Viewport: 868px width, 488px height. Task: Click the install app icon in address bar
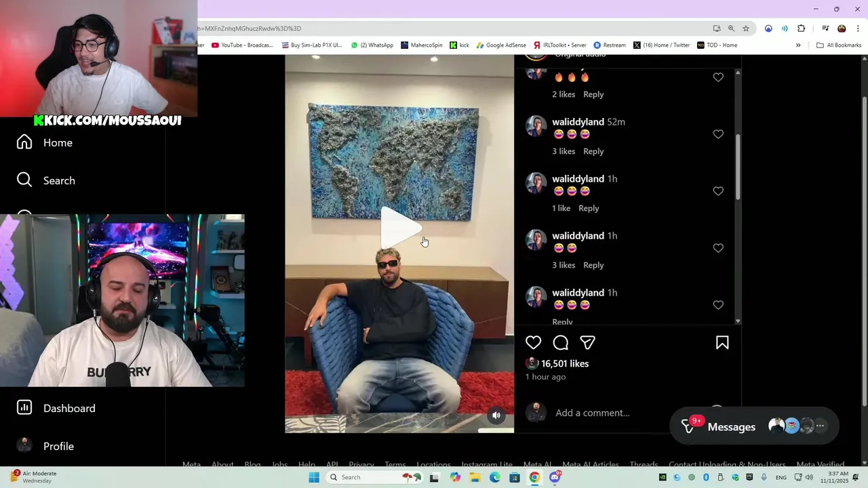click(x=717, y=28)
